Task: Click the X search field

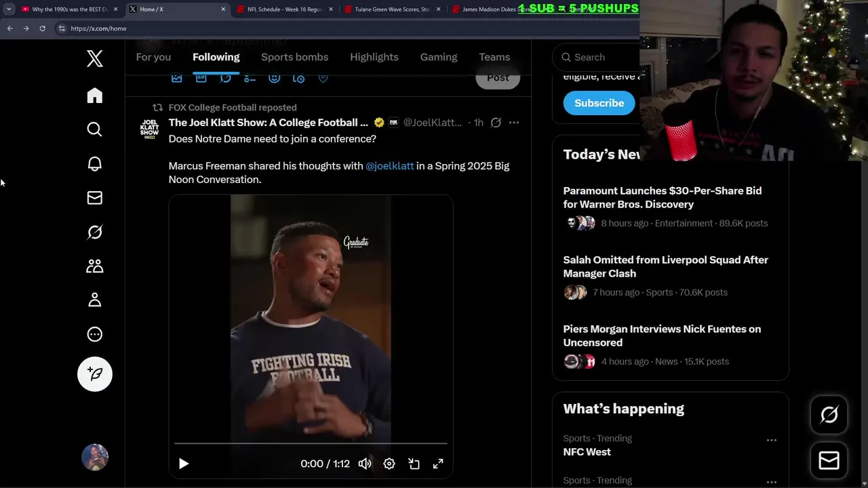Action: [597, 57]
